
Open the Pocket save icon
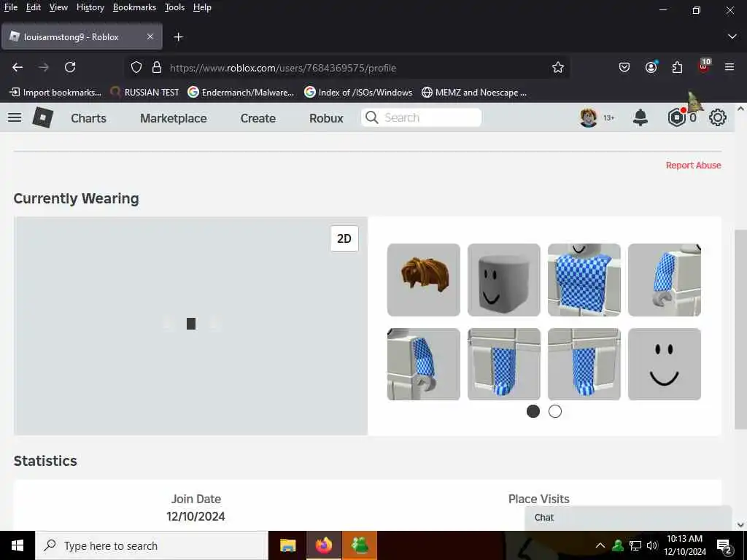[x=624, y=68]
